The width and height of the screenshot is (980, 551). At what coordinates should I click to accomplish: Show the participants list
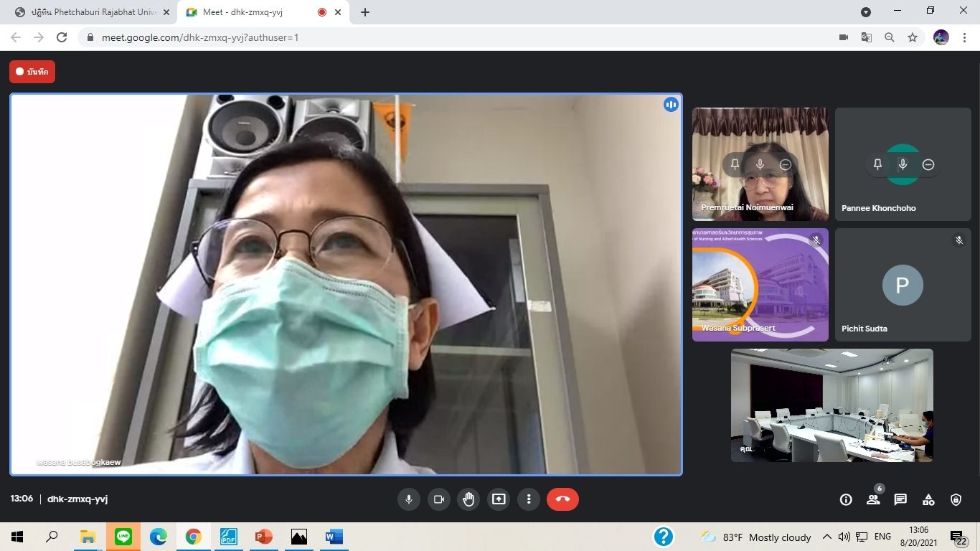coord(873,500)
